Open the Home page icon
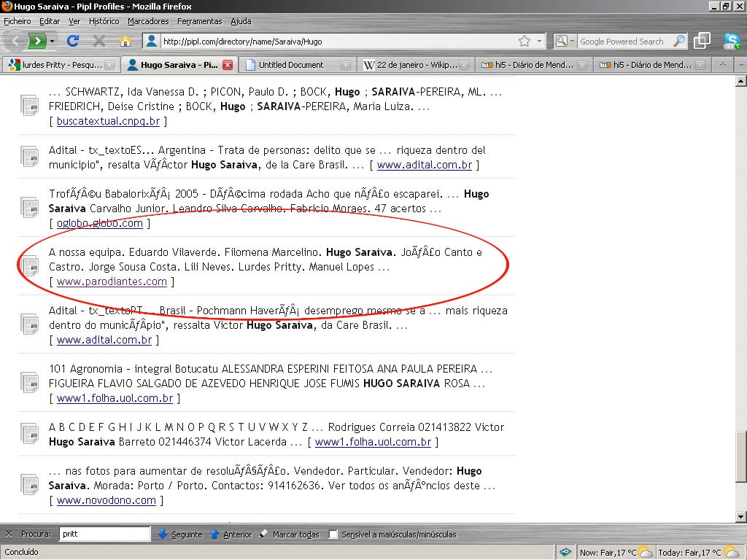 point(125,42)
